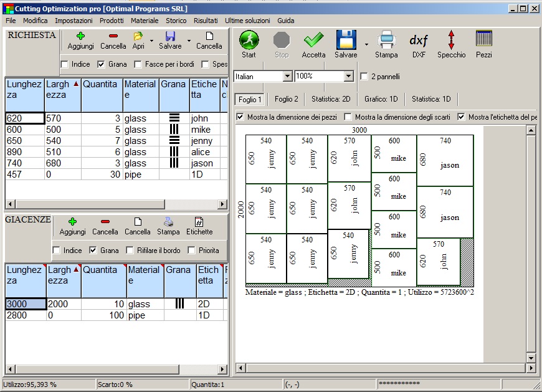Viewport: 542px width, 392px height.
Task: Click the layout view vertical scrollbar down arrow
Action: (x=531, y=358)
